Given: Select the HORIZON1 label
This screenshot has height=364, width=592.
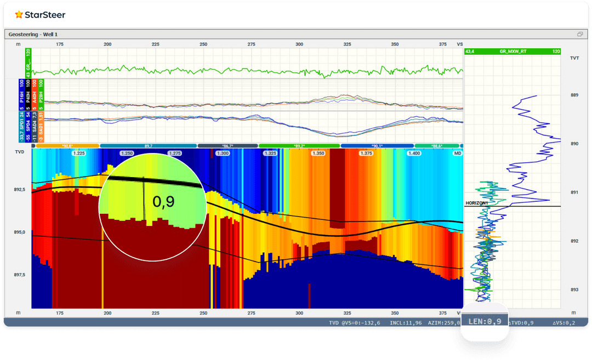Looking at the screenshot, I should point(476,203).
